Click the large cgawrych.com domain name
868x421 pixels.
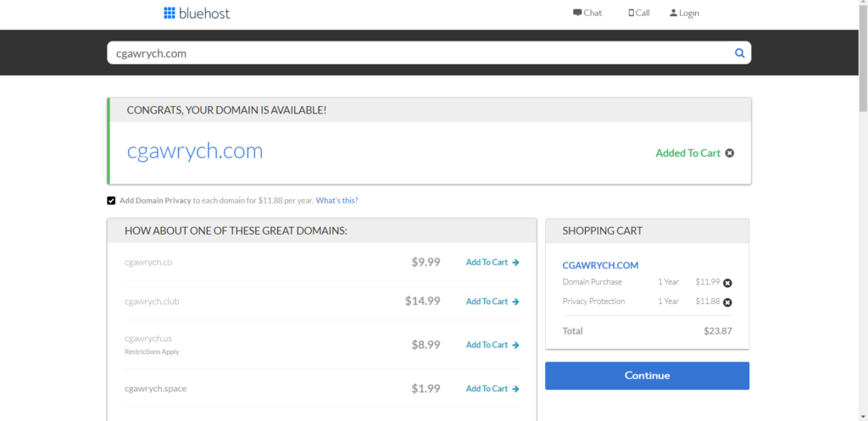pyautogui.click(x=195, y=152)
